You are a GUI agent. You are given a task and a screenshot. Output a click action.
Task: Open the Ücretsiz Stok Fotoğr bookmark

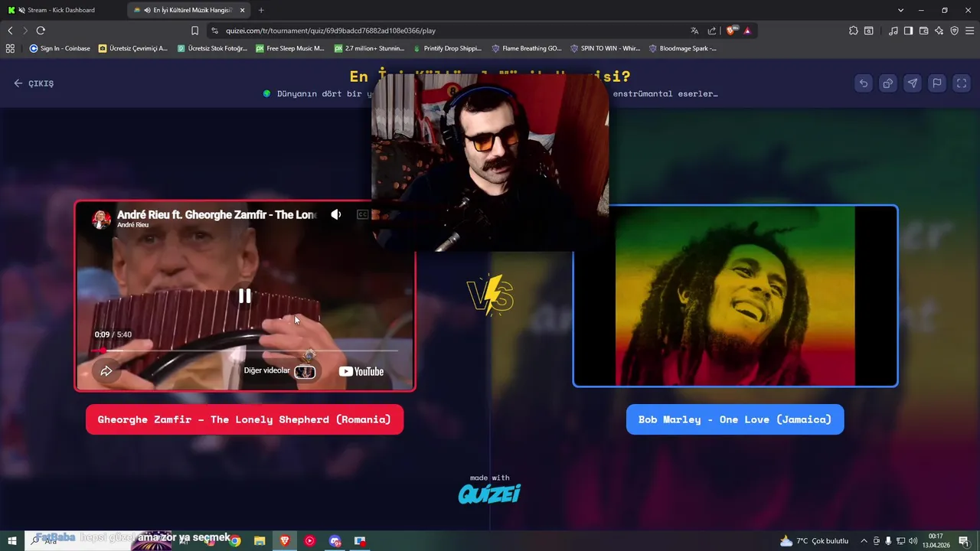click(212, 48)
